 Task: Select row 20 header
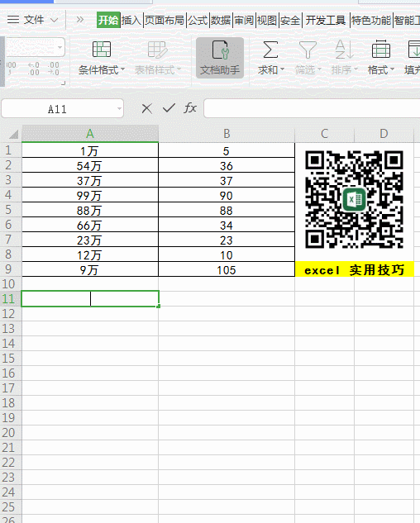click(x=11, y=433)
